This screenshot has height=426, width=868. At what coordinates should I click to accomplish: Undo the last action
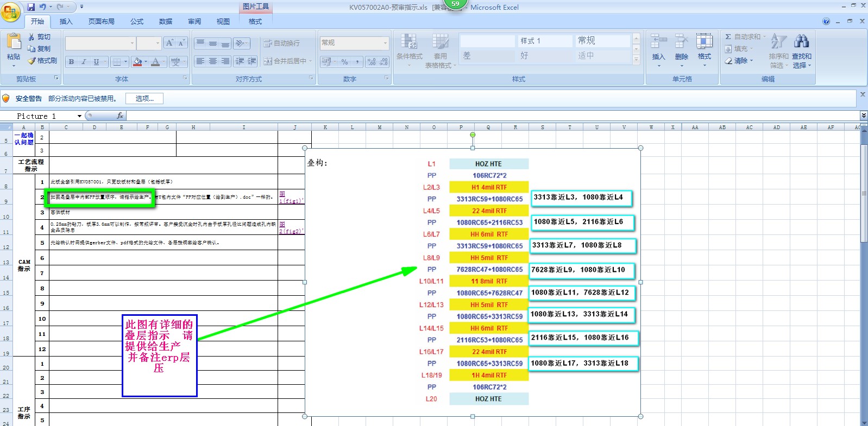[43, 7]
